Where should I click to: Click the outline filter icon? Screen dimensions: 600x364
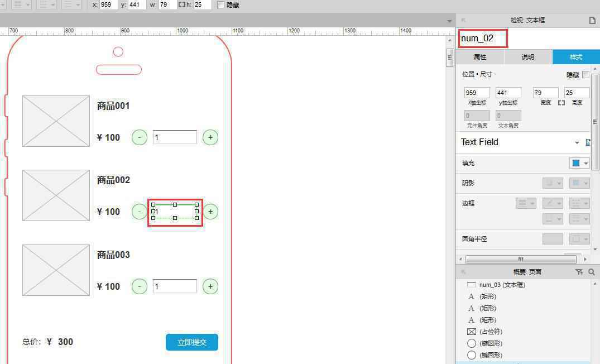click(579, 272)
